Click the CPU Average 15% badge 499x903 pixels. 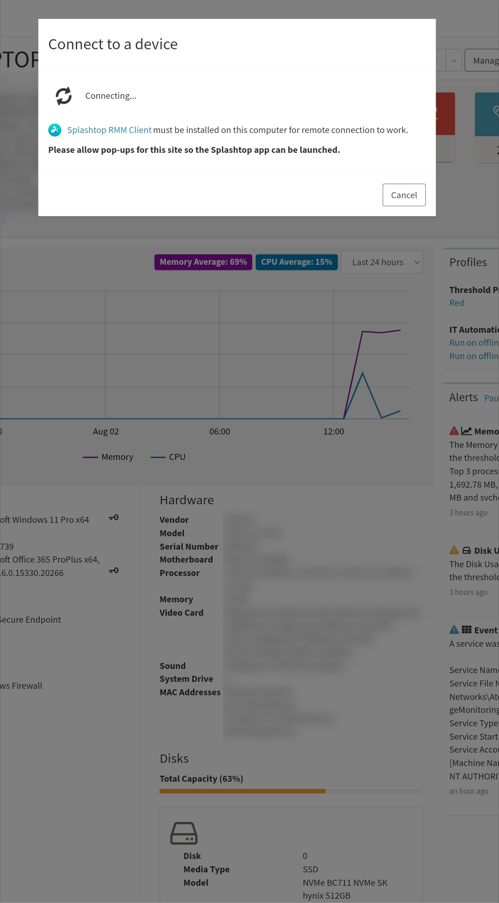(x=297, y=262)
